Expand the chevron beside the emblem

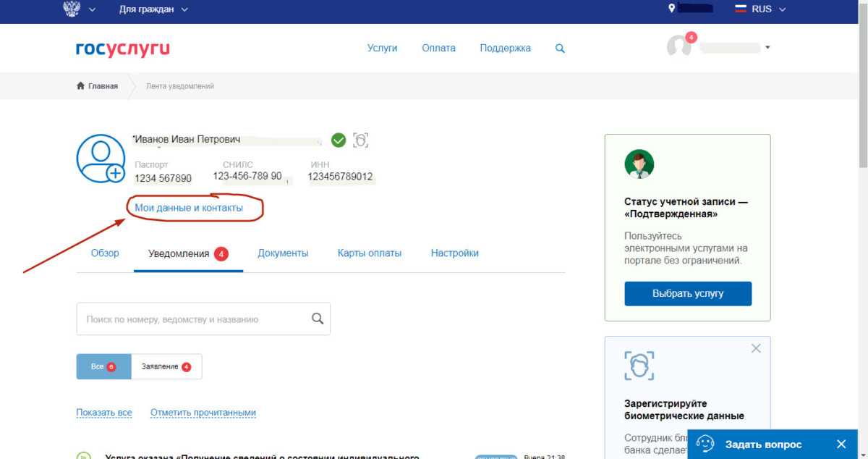coord(92,9)
